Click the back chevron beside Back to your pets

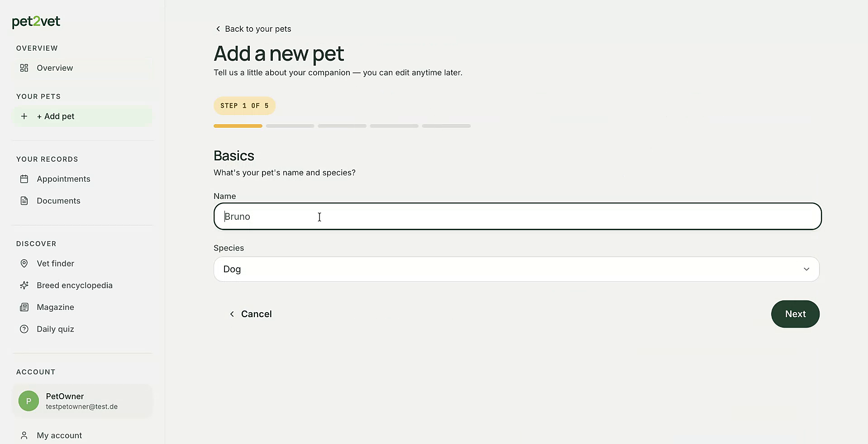(218, 29)
